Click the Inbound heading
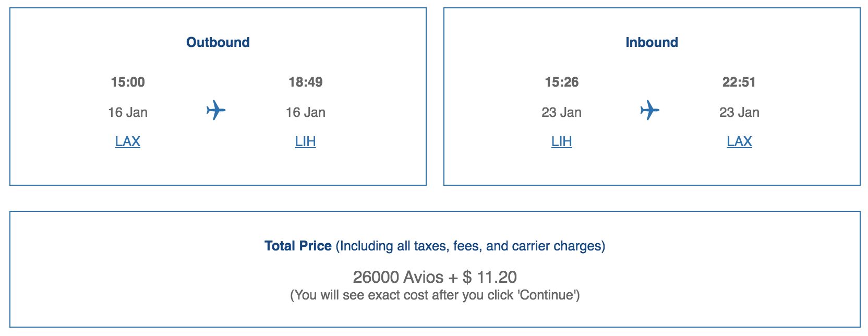Image resolution: width=868 pixels, height=336 pixels. click(x=652, y=42)
